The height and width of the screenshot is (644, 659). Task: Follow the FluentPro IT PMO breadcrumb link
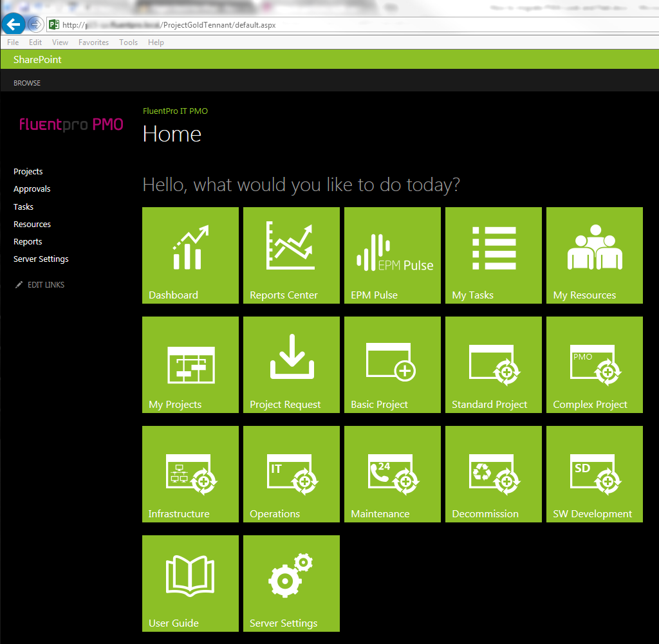(175, 111)
